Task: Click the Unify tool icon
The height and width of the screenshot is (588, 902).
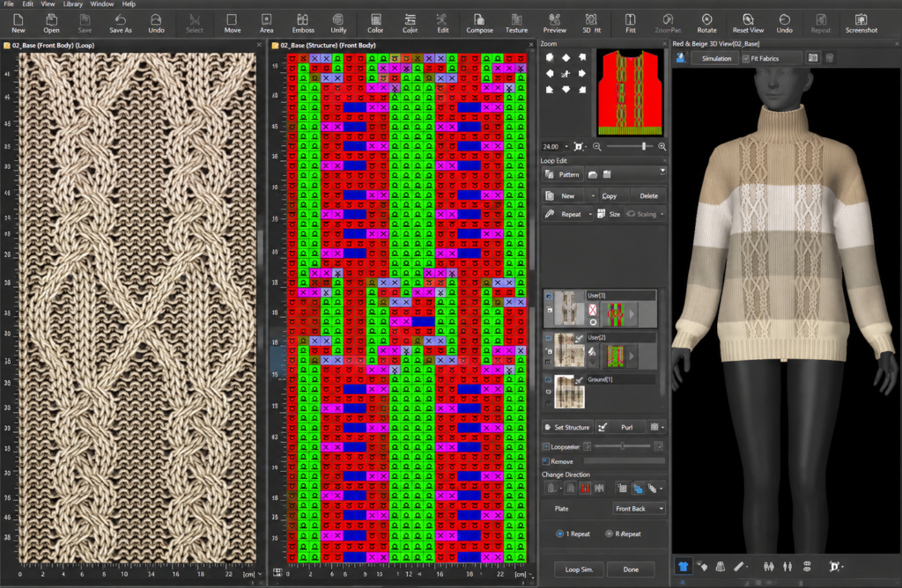Action: point(338,24)
